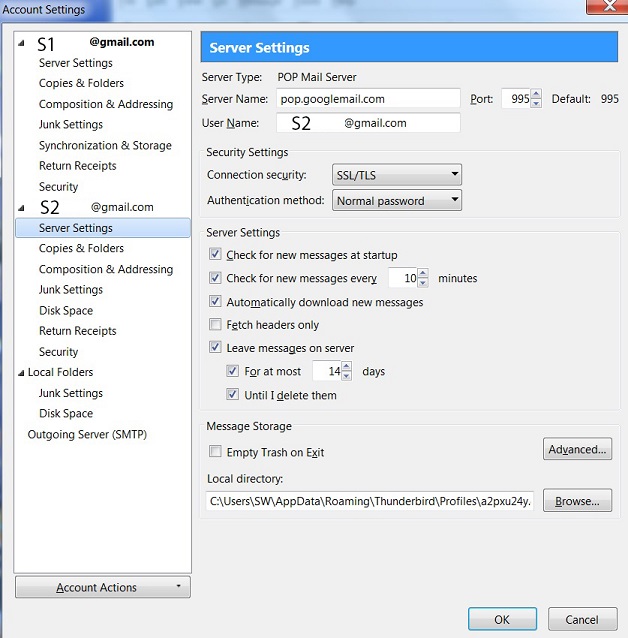
Task: Click the Advanced... button
Action: coord(577,449)
